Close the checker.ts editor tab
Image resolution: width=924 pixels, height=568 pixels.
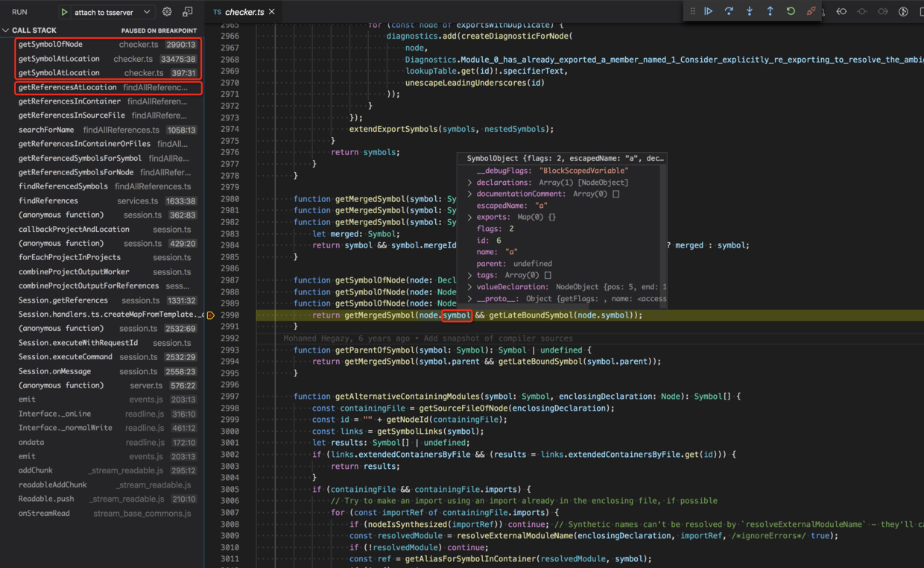(272, 12)
